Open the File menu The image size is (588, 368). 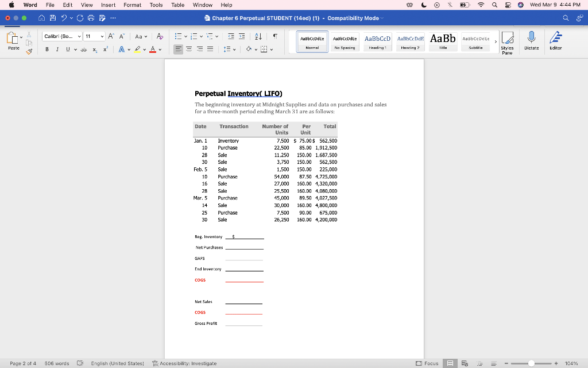(x=50, y=5)
